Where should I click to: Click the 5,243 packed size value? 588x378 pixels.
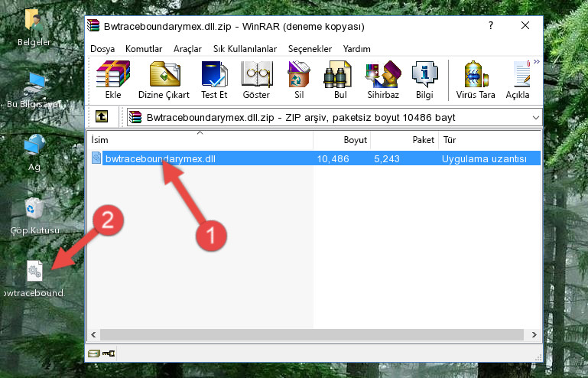point(387,159)
